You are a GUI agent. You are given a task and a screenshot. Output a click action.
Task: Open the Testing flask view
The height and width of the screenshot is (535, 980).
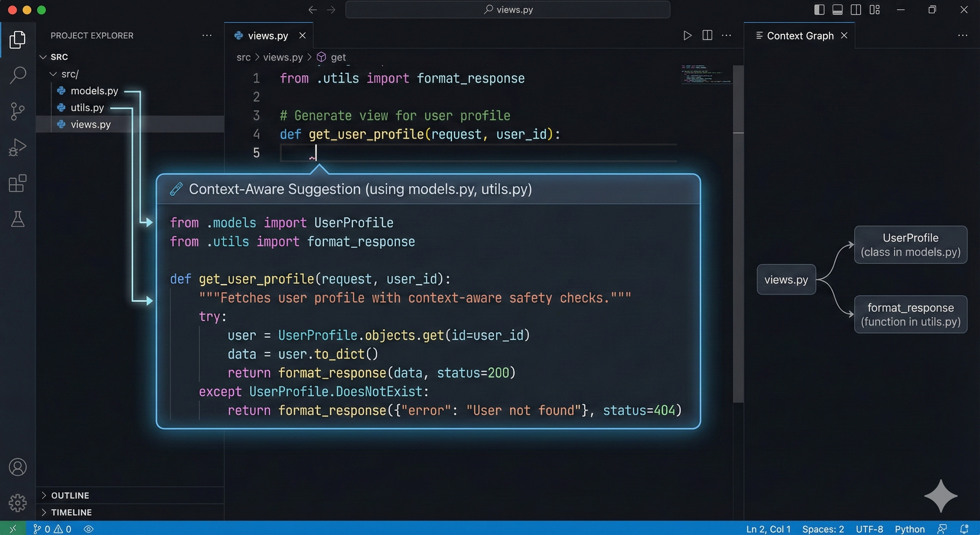(17, 219)
